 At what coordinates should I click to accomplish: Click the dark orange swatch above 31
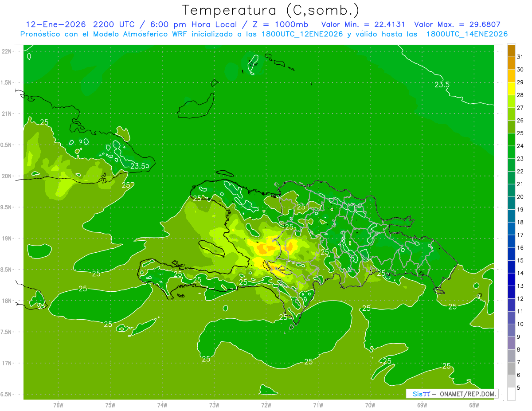point(511,51)
